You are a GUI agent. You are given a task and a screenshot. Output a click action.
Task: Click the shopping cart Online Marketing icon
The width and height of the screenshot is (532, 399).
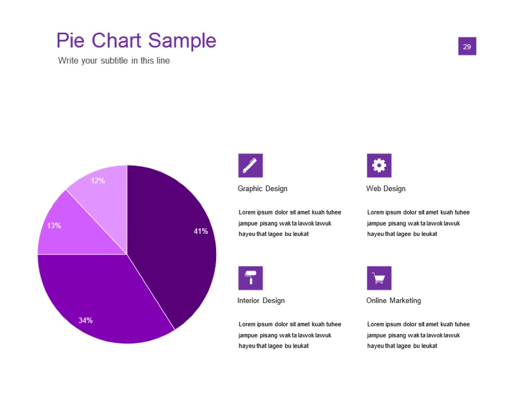[x=379, y=278]
